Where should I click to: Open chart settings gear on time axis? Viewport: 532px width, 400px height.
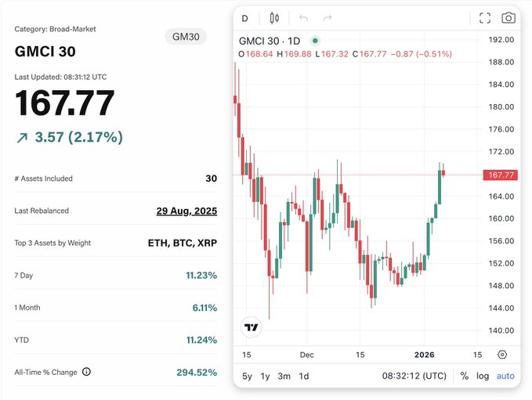pos(502,355)
